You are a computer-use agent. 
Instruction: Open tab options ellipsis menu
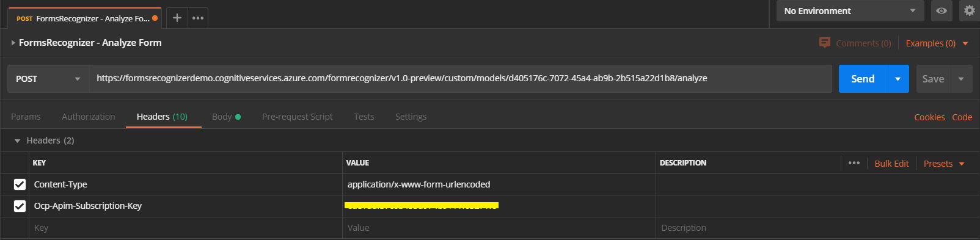click(198, 18)
